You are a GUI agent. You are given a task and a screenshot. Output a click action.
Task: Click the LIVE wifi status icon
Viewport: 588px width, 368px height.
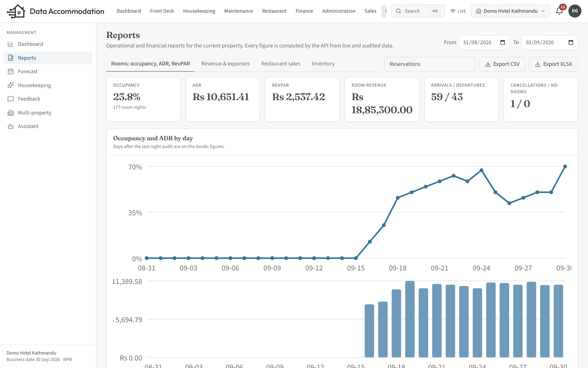point(453,11)
